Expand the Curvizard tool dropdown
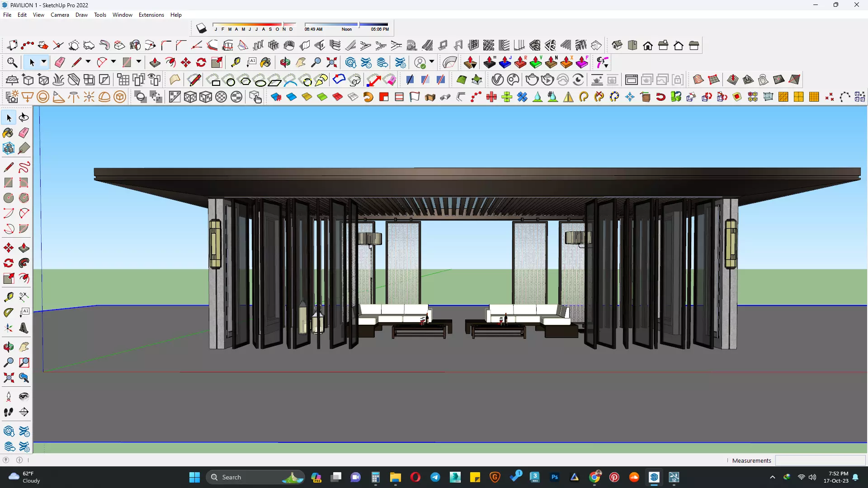This screenshot has height=488, width=868. 602,62
